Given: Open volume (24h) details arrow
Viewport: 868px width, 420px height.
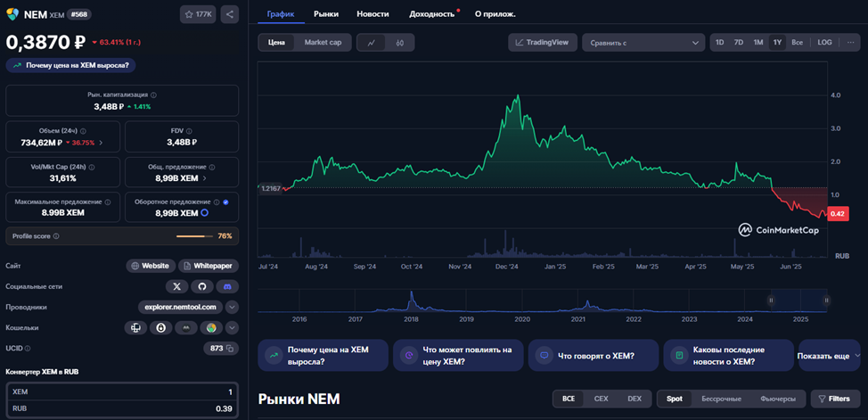Looking at the screenshot, I should (100, 143).
